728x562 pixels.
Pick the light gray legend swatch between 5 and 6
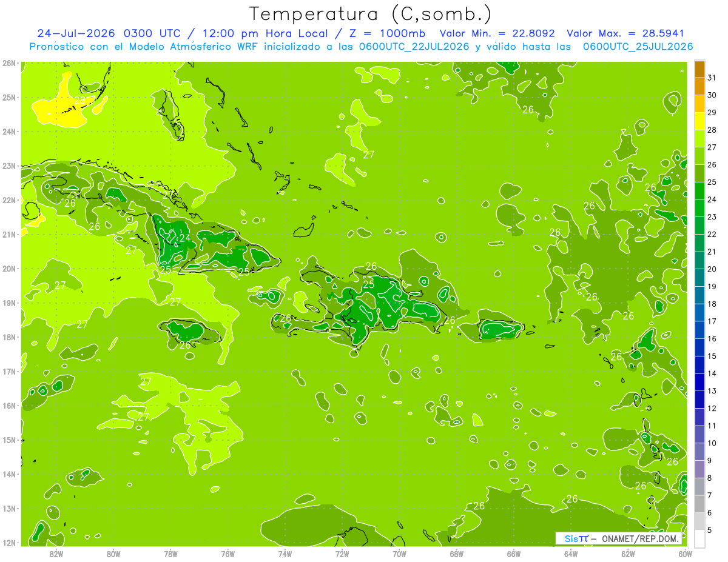[699, 521]
